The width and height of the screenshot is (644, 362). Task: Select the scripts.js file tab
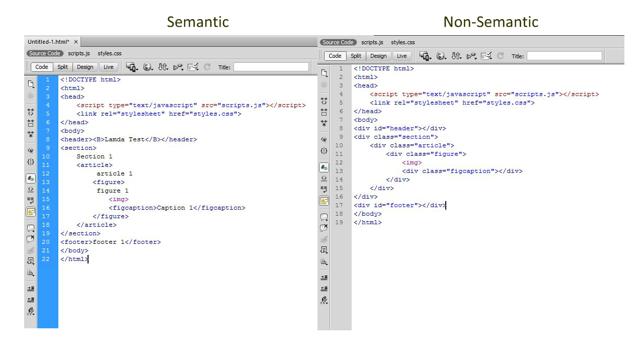click(x=79, y=53)
